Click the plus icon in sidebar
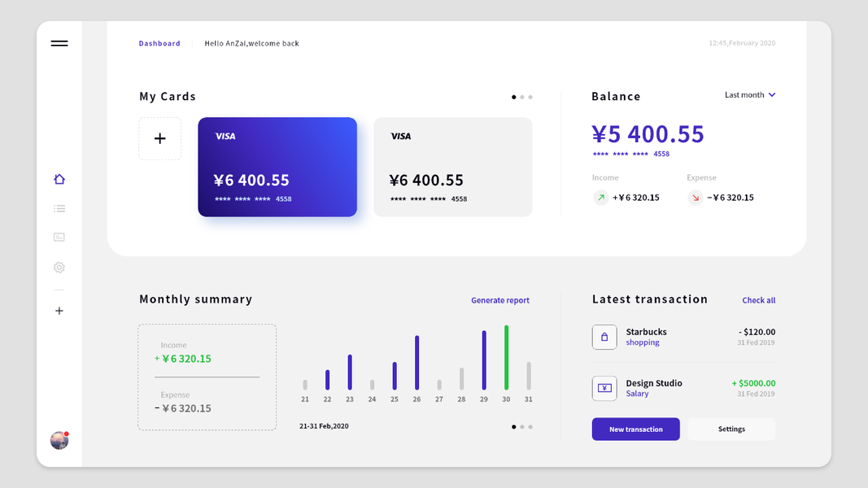 [59, 311]
